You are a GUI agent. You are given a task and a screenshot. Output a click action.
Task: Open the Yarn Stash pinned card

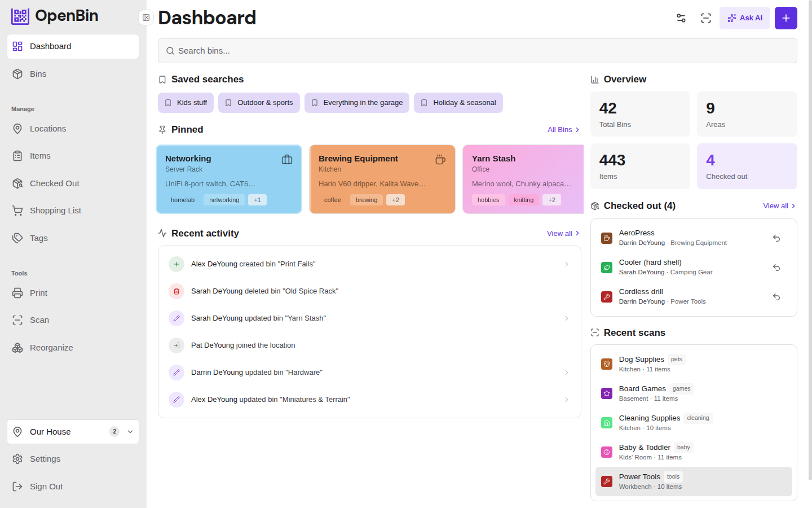(523, 179)
